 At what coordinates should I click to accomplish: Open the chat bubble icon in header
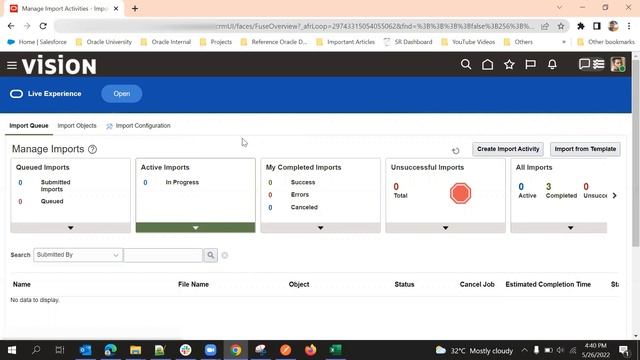(x=584, y=64)
